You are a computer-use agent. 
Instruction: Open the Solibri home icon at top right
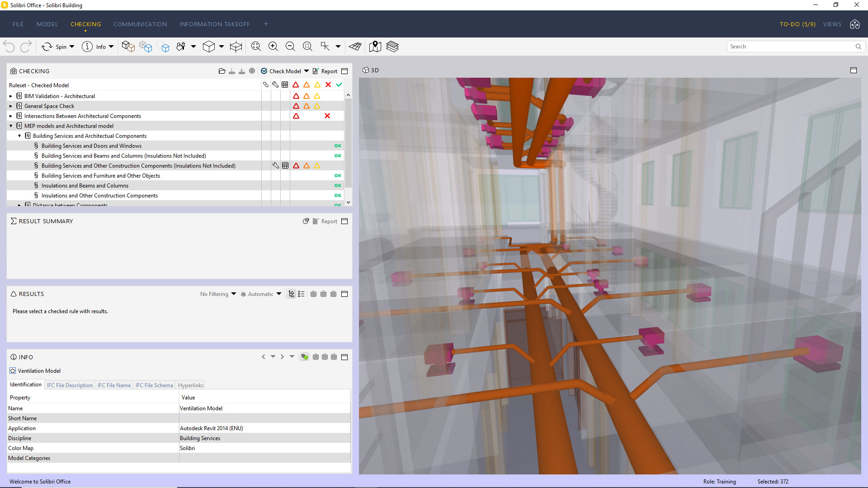click(x=854, y=24)
